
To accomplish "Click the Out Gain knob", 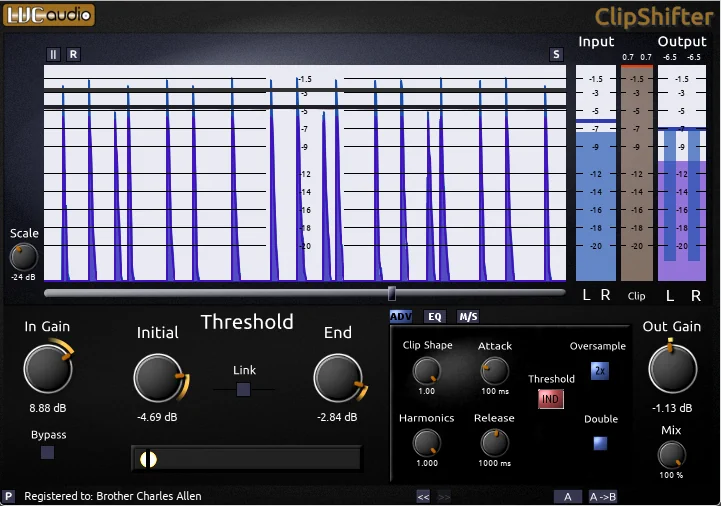I will pos(672,368).
